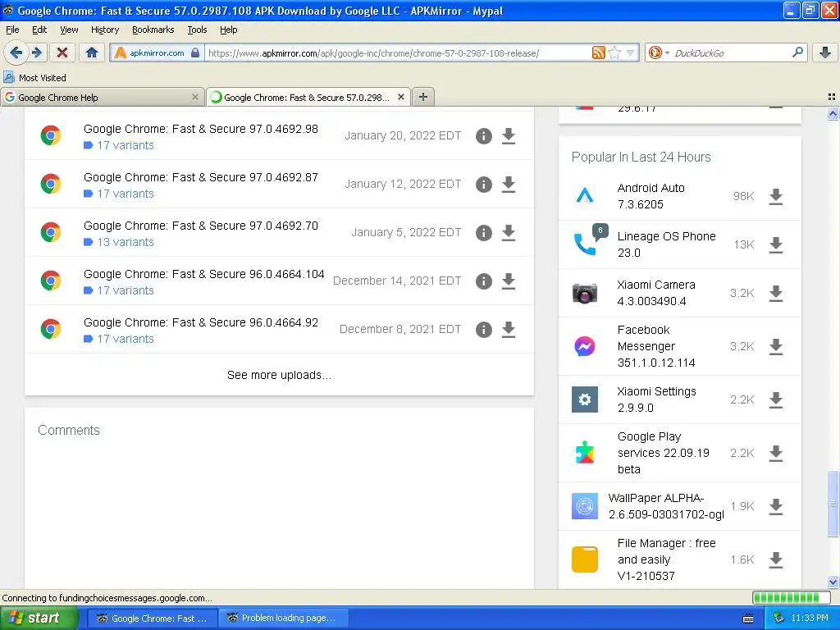Click the Chrome logo for 96.0.4664.92

tap(51, 329)
